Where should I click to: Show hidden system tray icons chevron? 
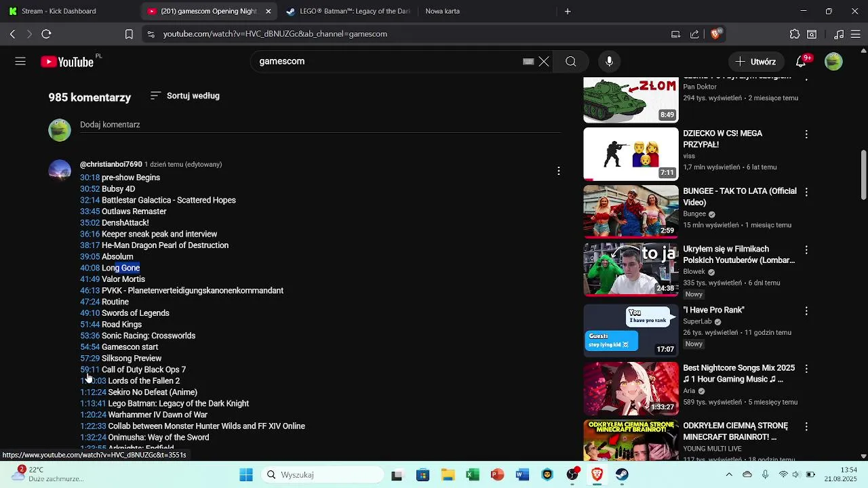coord(729,474)
